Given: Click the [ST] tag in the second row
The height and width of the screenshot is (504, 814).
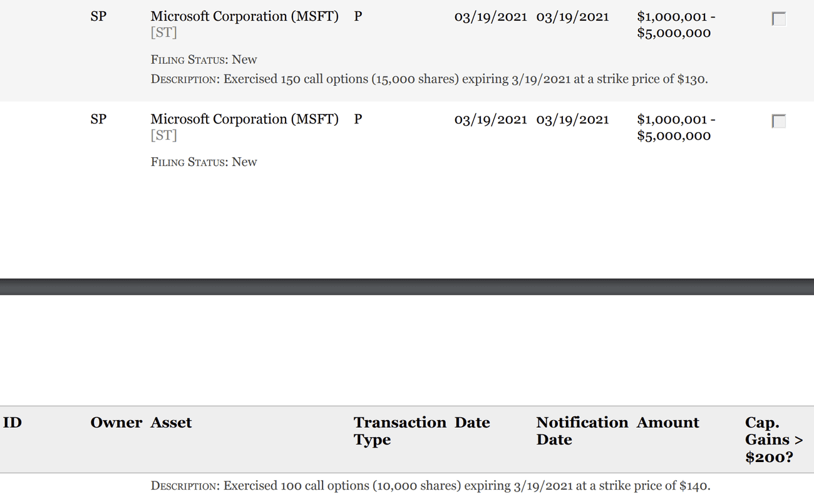Looking at the screenshot, I should point(163,135).
